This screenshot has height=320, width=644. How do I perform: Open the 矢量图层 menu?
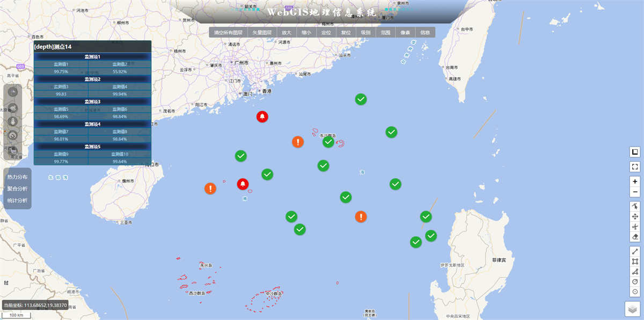(x=262, y=32)
